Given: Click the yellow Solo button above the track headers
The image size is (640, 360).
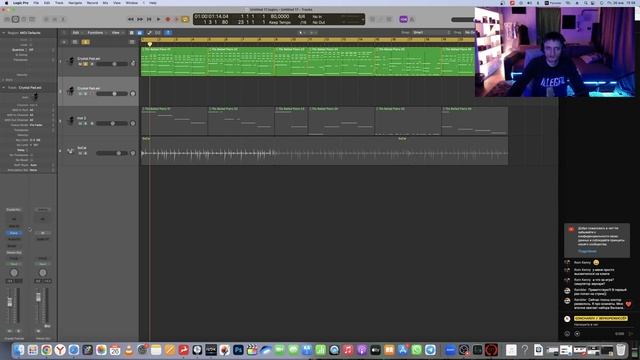Looking at the screenshot, I should point(85,42).
